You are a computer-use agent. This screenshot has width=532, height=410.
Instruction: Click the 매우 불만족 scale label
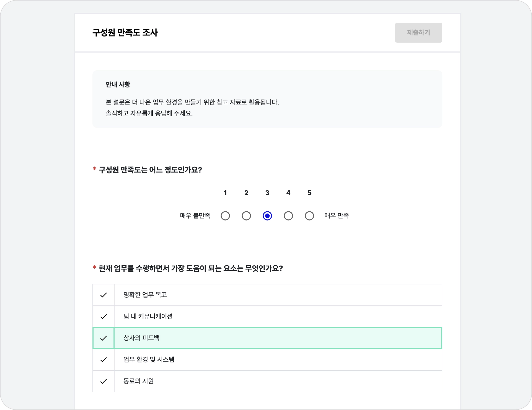click(x=195, y=216)
